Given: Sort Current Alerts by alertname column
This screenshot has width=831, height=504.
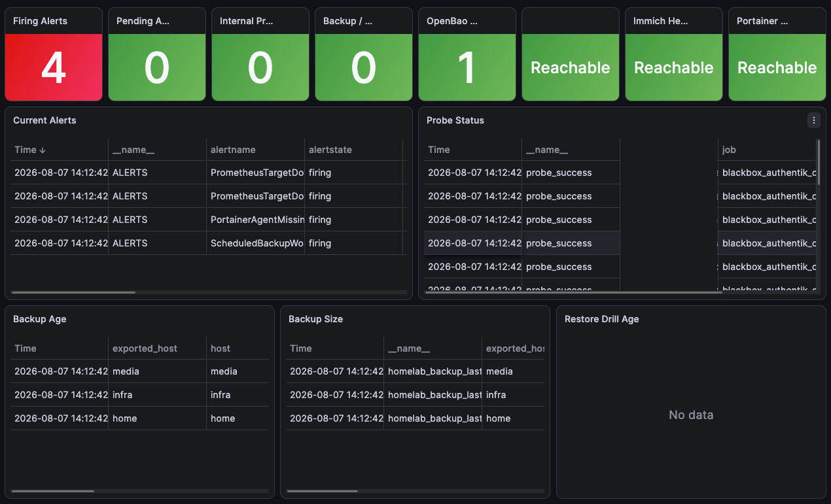Looking at the screenshot, I should pyautogui.click(x=233, y=150).
